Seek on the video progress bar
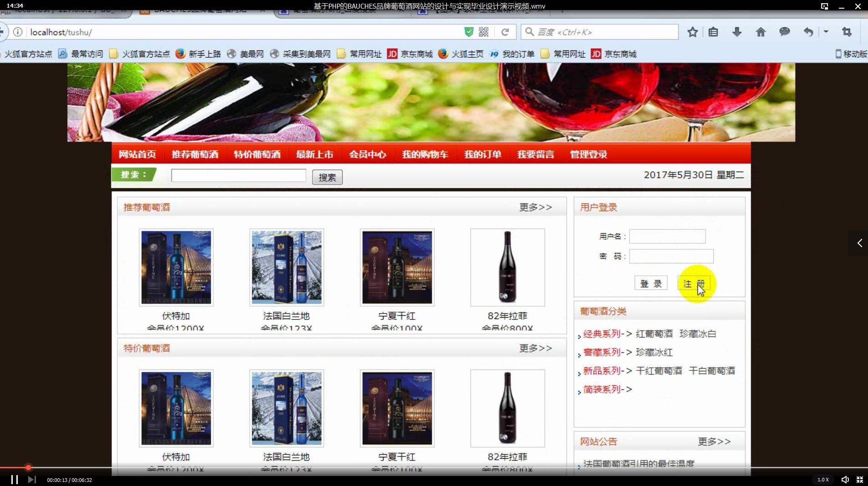The width and height of the screenshot is (868, 486). [x=434, y=467]
